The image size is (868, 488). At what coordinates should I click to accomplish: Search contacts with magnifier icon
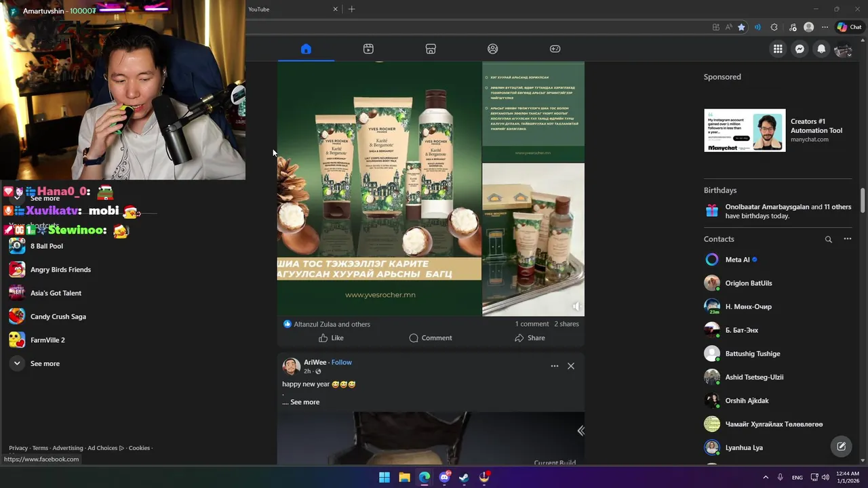click(x=828, y=239)
